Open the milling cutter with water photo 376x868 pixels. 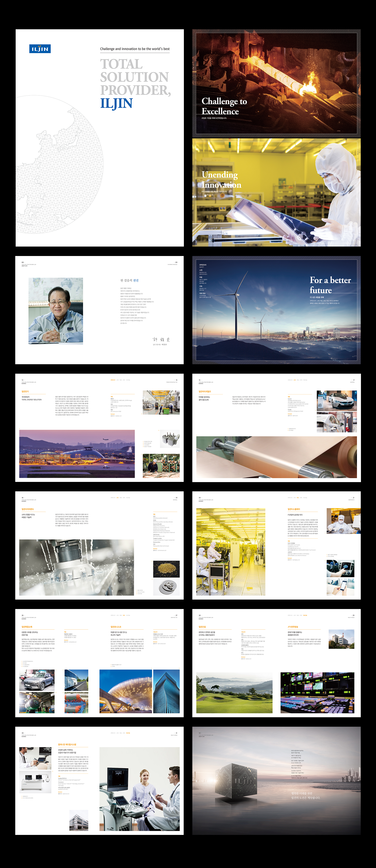tap(77, 568)
